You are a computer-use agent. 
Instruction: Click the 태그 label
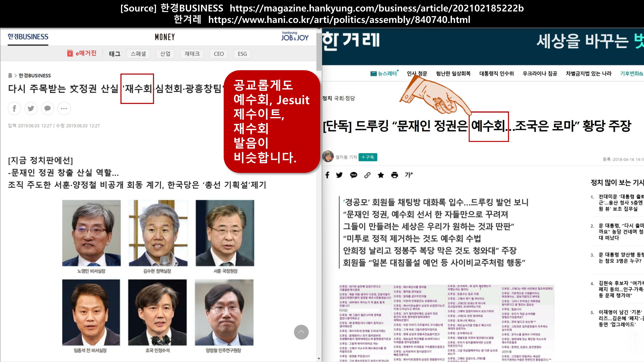click(x=115, y=54)
